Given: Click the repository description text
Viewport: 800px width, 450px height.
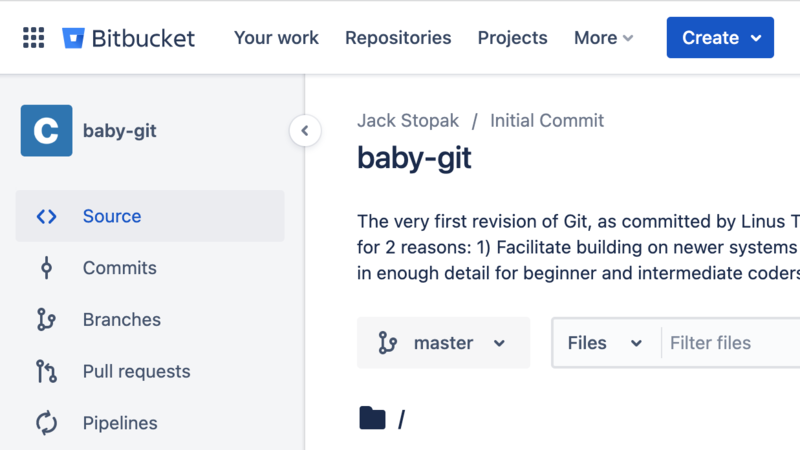Looking at the screenshot, I should (x=579, y=247).
